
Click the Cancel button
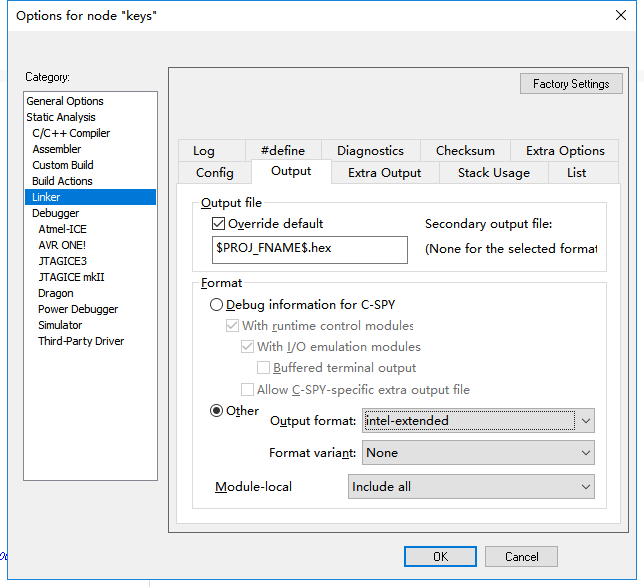tap(521, 557)
